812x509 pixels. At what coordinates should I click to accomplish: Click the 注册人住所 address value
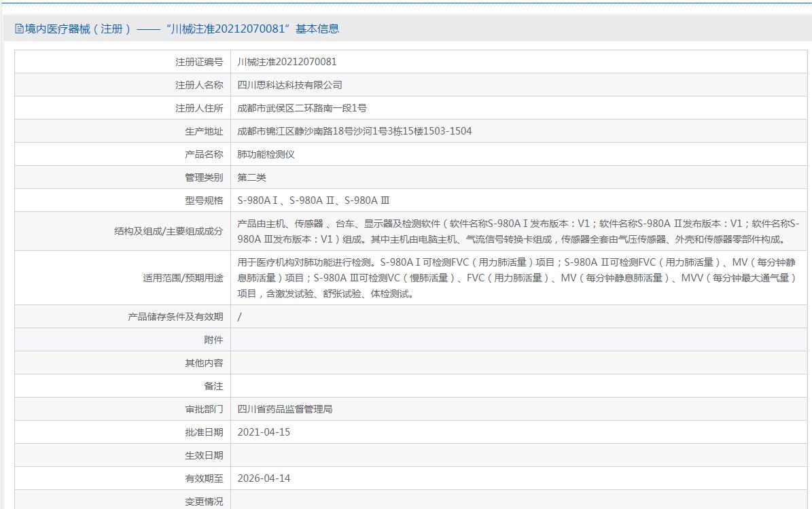click(302, 108)
